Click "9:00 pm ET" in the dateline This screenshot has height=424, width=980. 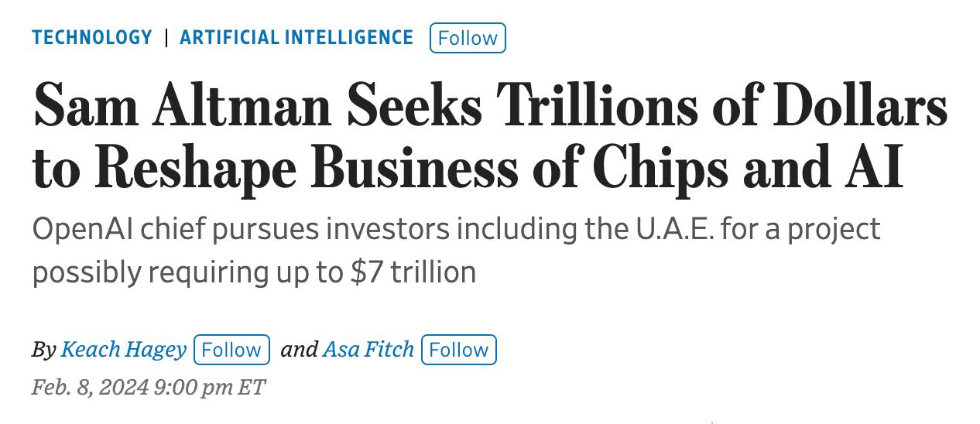point(210,387)
